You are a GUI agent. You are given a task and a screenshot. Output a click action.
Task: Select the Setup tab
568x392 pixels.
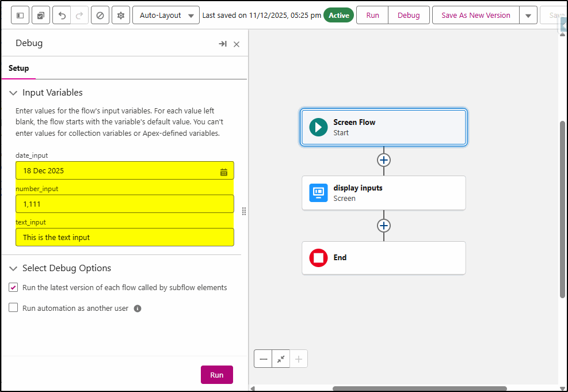[18, 68]
